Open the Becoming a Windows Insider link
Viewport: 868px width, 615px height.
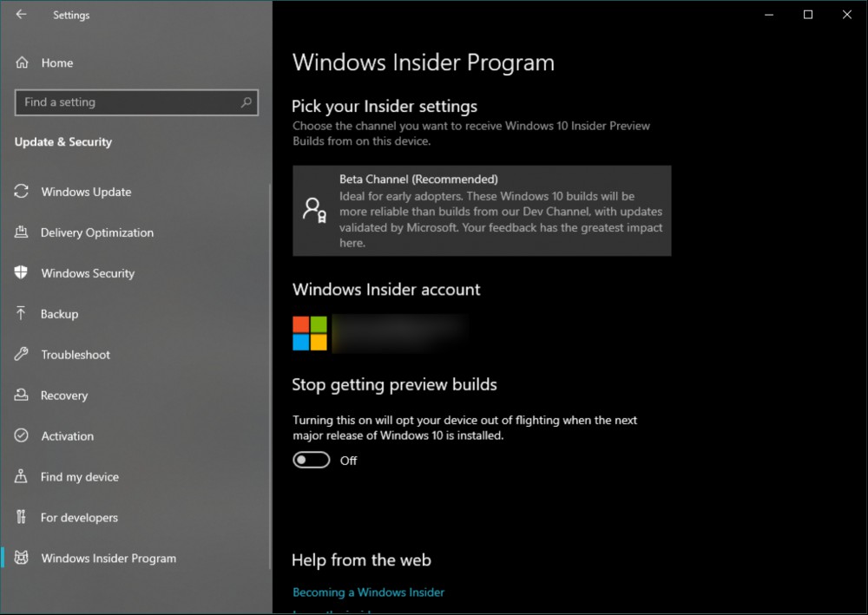point(368,592)
